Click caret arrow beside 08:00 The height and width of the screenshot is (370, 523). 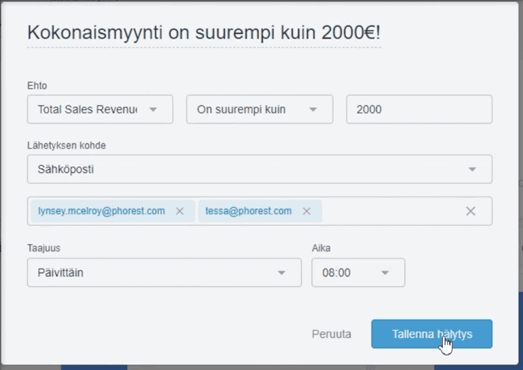(385, 273)
